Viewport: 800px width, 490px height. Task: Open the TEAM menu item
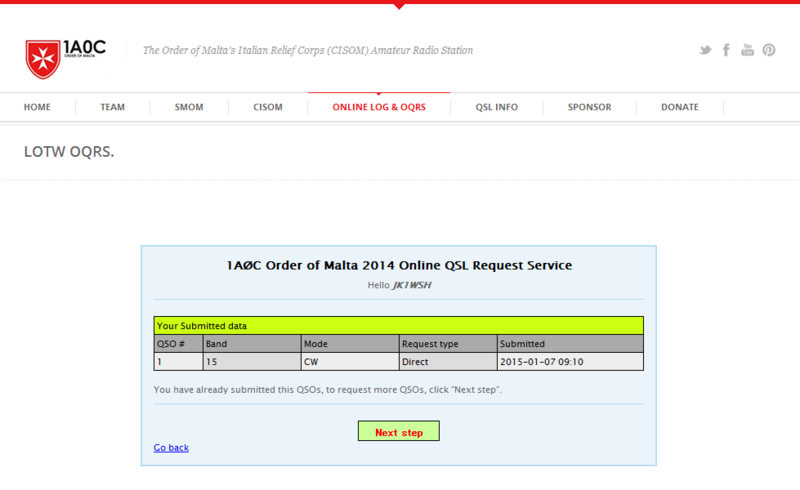tap(113, 107)
